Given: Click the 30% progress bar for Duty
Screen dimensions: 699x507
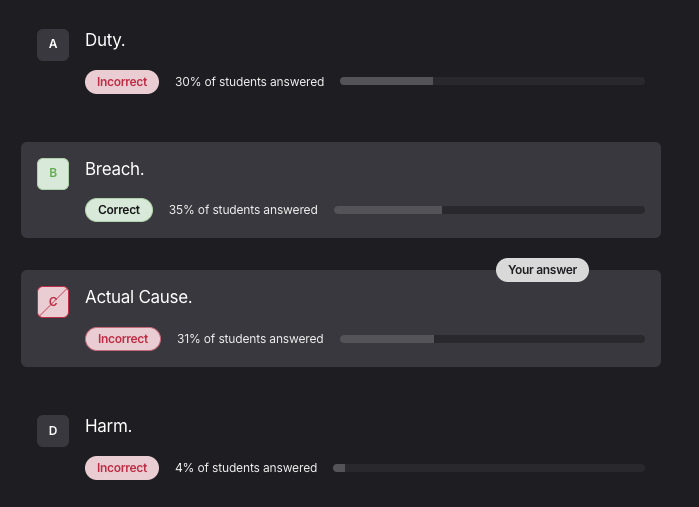Looking at the screenshot, I should pos(492,81).
